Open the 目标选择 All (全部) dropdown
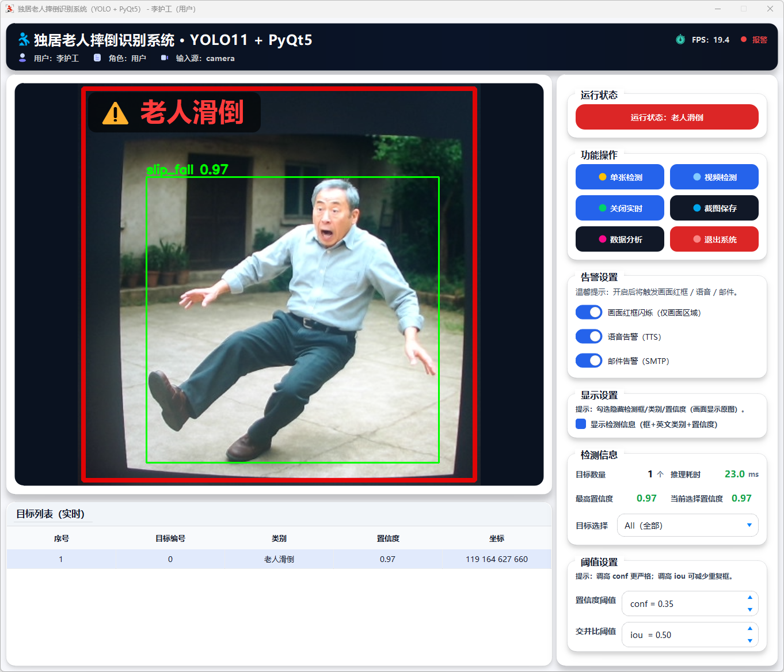The image size is (784, 672). [687, 525]
